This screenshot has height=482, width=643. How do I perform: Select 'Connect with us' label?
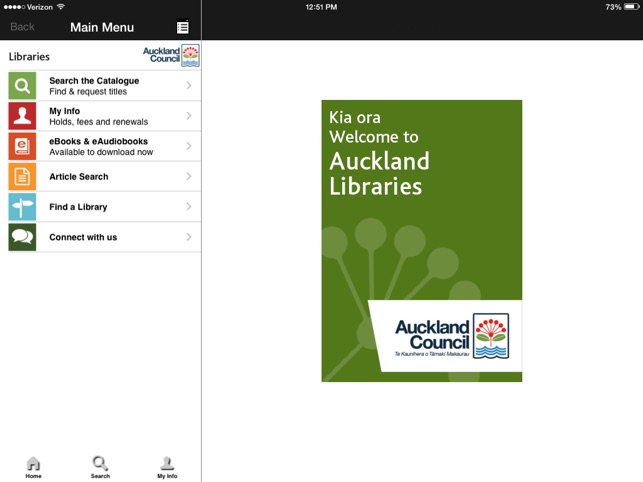[x=83, y=237]
